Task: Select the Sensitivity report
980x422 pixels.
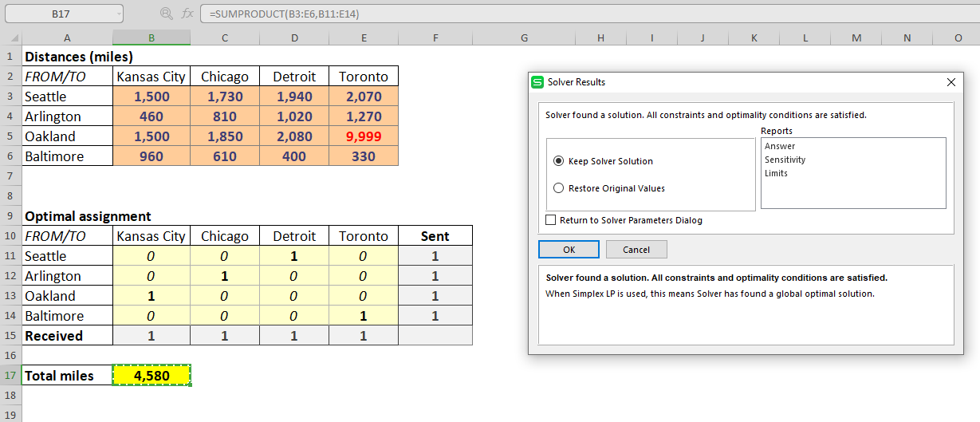Action: click(x=785, y=160)
